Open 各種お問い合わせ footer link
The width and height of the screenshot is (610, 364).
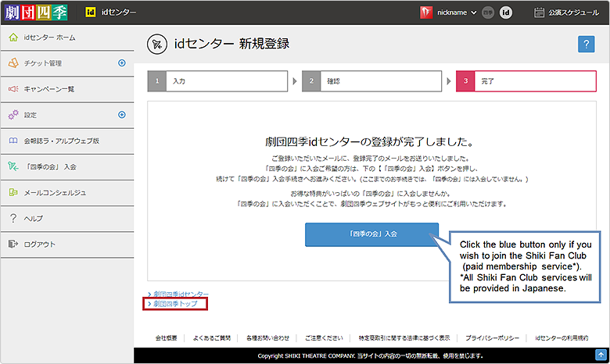coord(267,338)
